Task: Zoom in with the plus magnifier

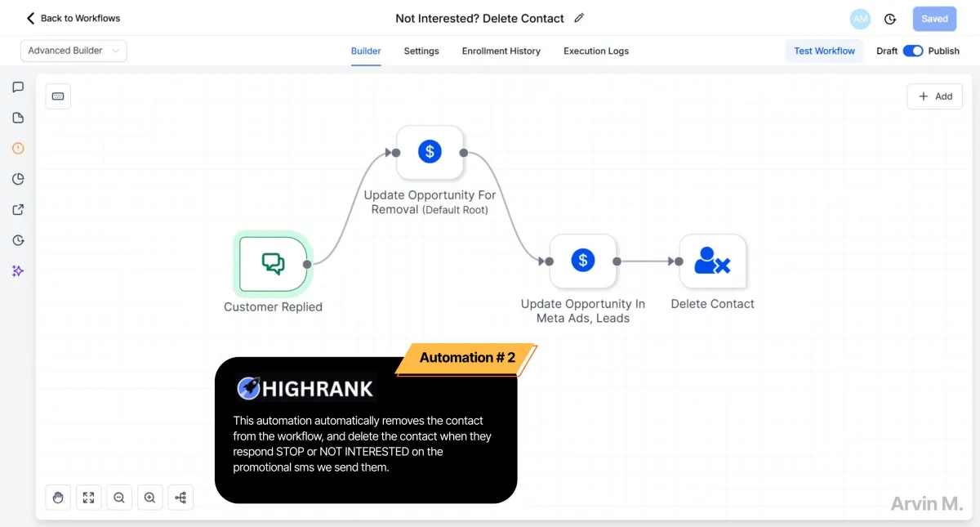Action: pyautogui.click(x=149, y=497)
